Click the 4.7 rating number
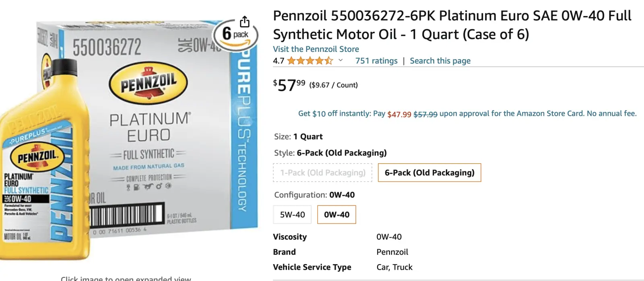Image resolution: width=644 pixels, height=281 pixels. coord(279,61)
